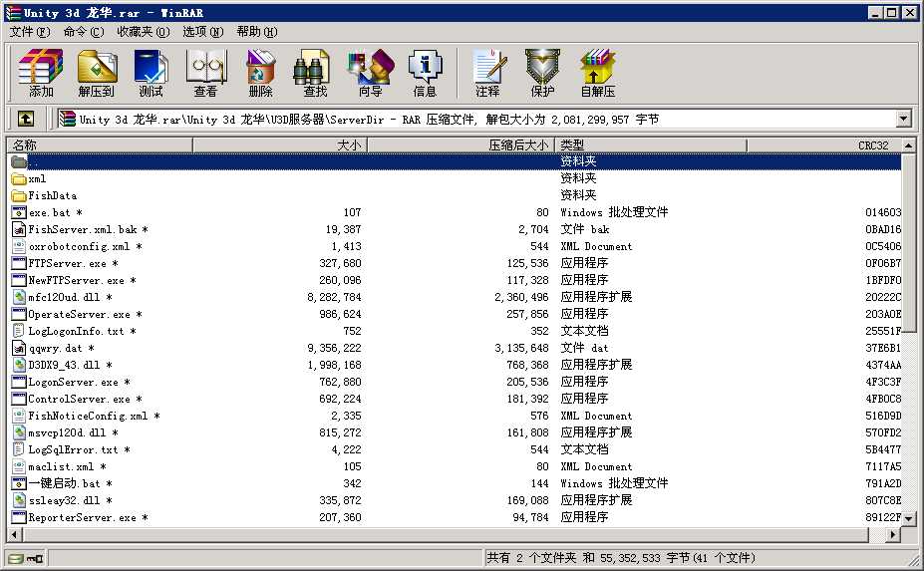Open the 命令(C) menu

(x=84, y=32)
